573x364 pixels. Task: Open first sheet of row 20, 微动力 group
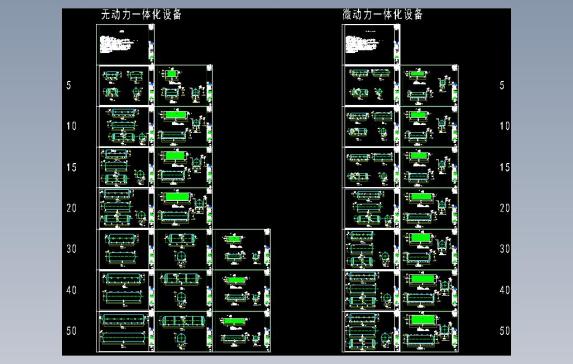[371, 209]
